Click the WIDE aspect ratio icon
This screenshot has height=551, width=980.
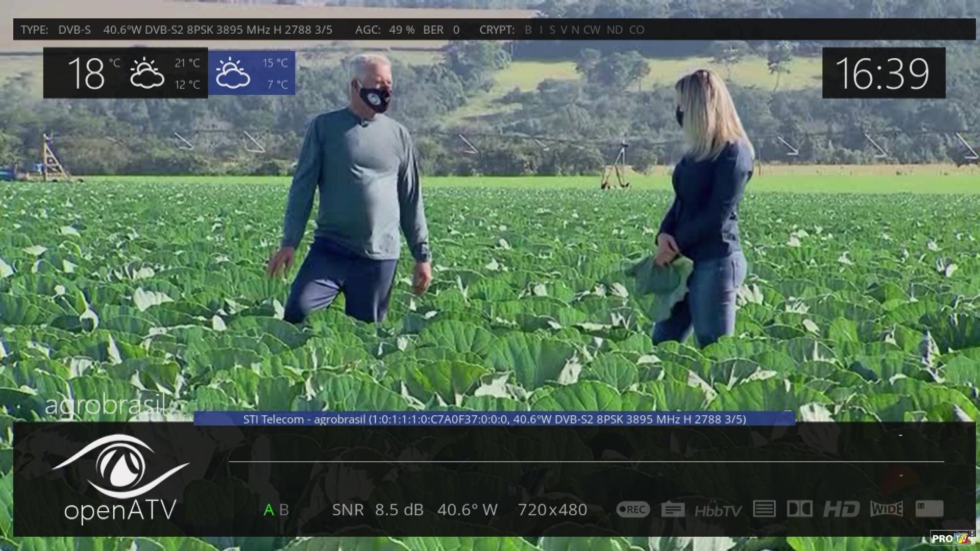click(x=887, y=509)
